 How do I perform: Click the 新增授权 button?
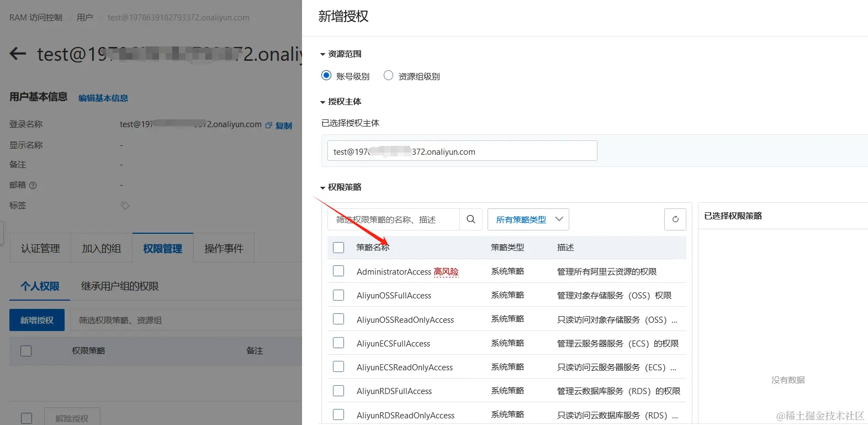[37, 320]
